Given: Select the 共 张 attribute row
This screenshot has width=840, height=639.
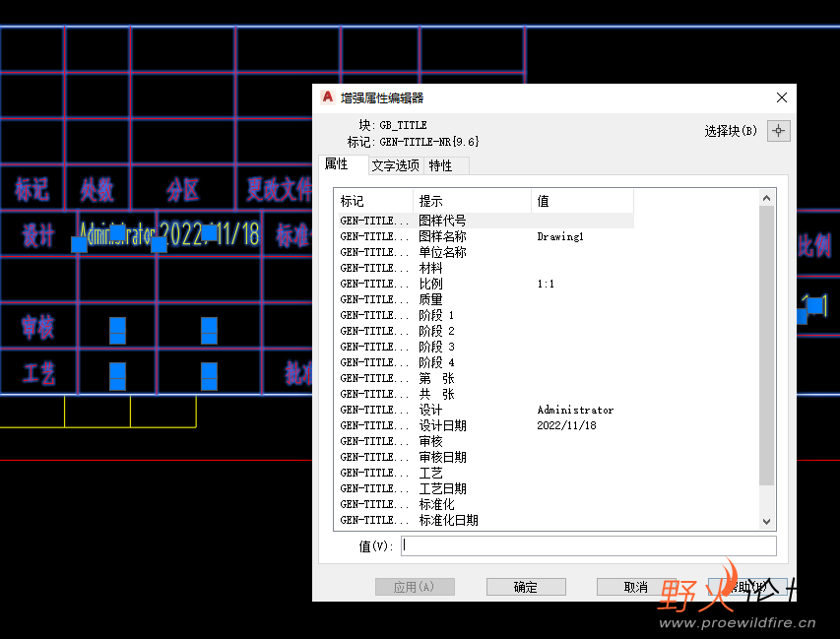Looking at the screenshot, I should (x=485, y=394).
